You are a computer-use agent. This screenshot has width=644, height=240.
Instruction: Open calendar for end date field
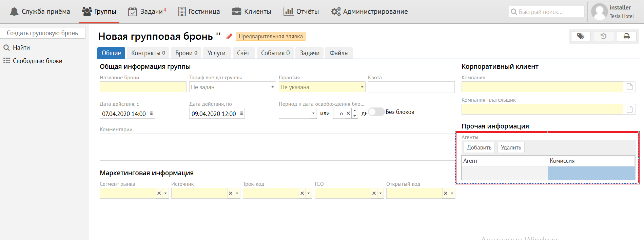coord(241,114)
